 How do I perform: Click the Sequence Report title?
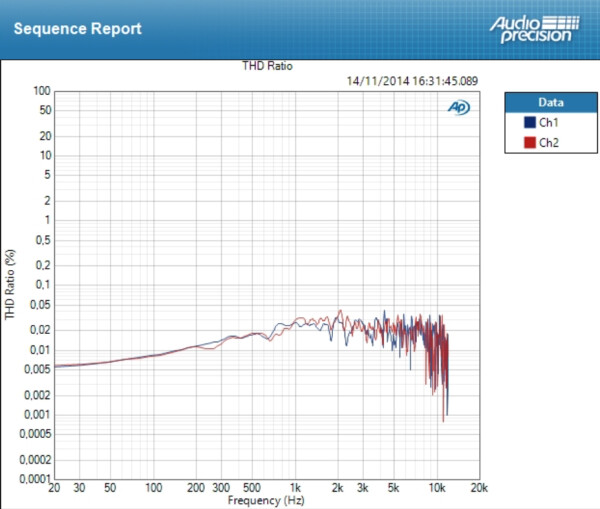click(78, 29)
